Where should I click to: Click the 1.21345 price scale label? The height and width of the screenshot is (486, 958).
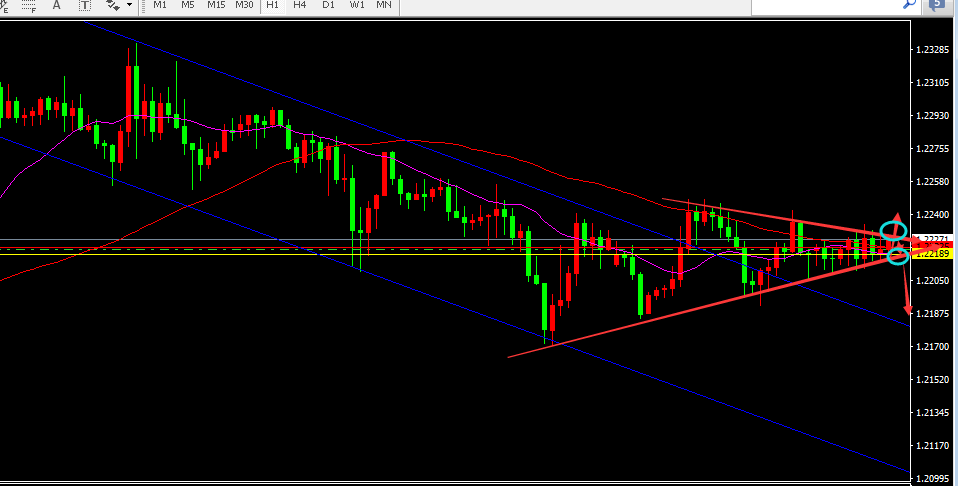coord(932,413)
